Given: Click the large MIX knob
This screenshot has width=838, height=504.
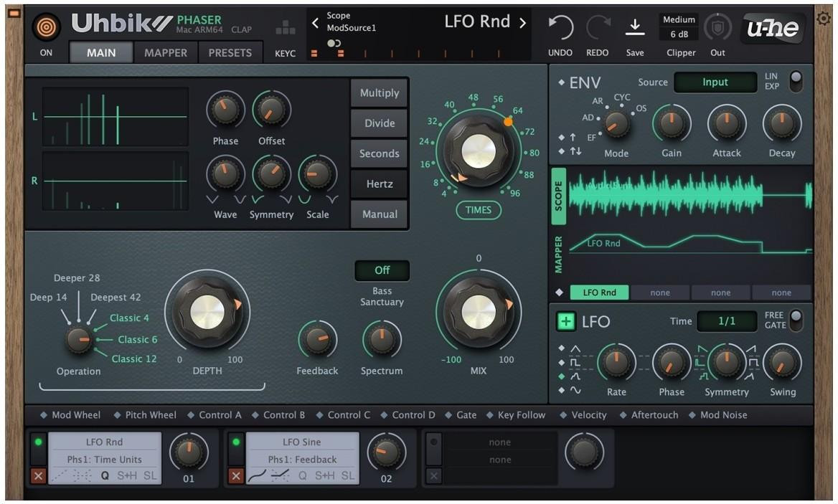Looking at the screenshot, I should click(x=479, y=312).
